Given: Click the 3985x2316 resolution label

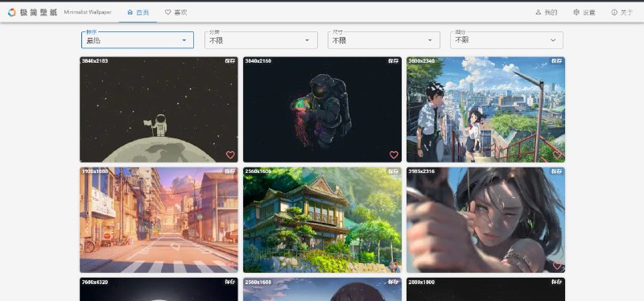Looking at the screenshot, I should [421, 171].
